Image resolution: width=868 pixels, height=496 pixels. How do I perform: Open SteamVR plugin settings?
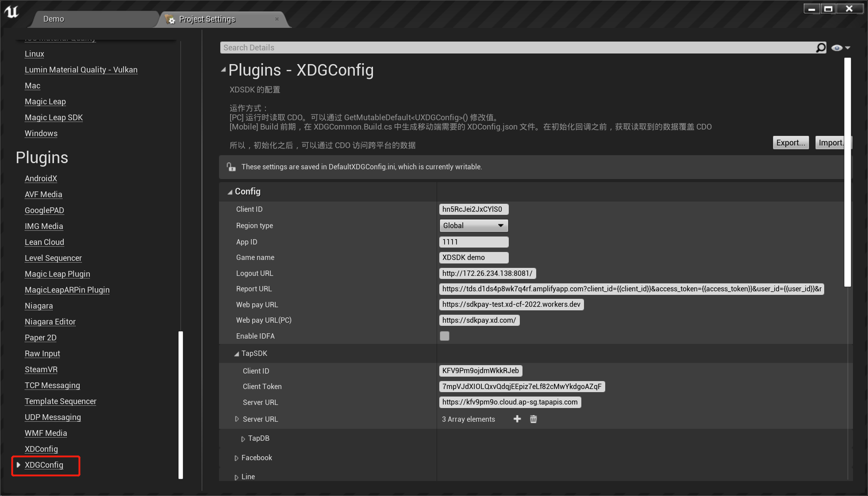pos(41,370)
